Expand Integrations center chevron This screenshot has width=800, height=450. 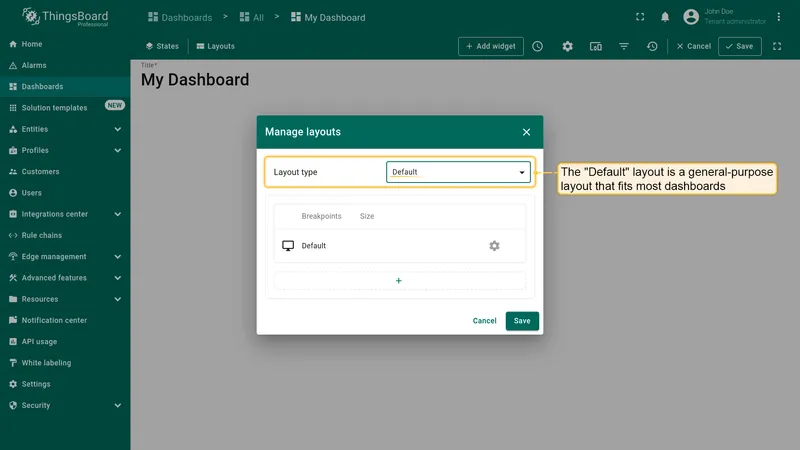118,214
